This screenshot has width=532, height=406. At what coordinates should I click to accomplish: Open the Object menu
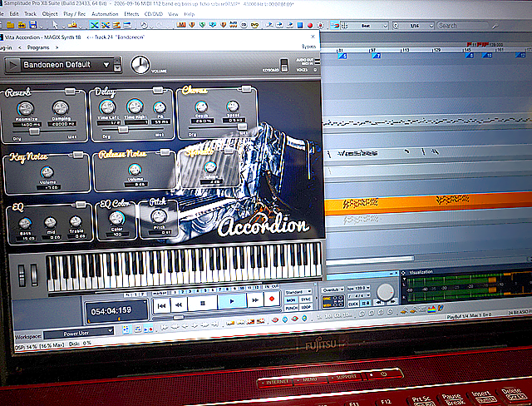click(50, 14)
